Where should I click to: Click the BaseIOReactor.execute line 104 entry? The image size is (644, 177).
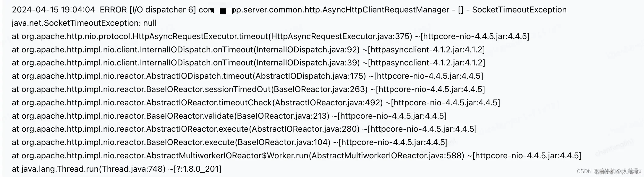[x=230, y=142]
